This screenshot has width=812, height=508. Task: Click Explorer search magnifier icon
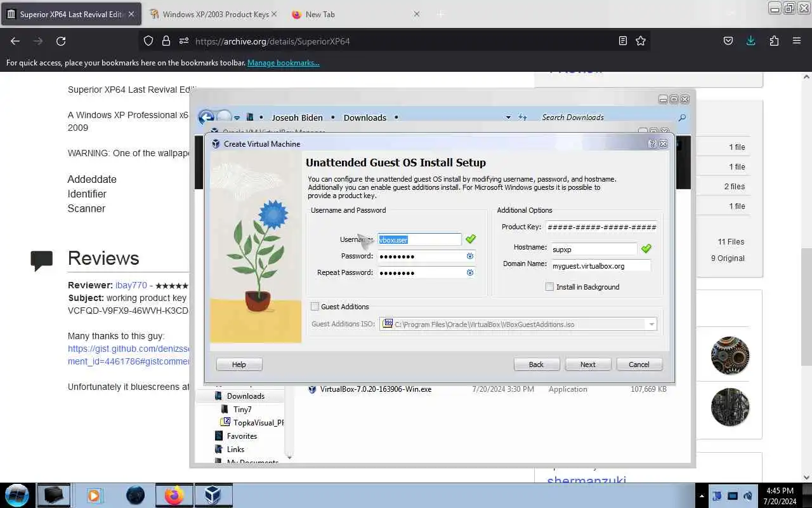[682, 117]
